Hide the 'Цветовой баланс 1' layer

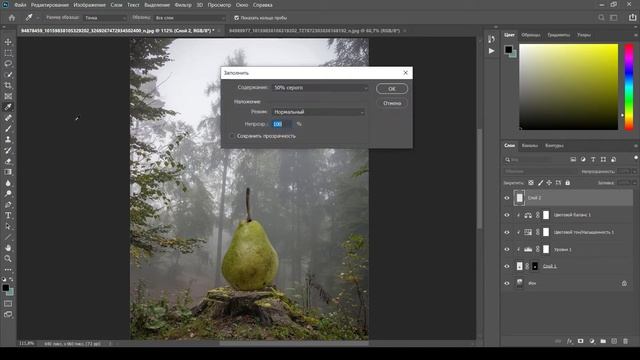507,215
